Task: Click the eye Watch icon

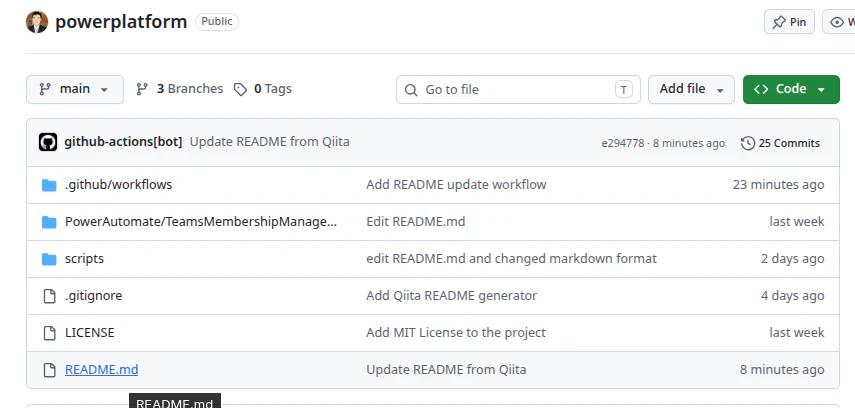Action: point(836,22)
